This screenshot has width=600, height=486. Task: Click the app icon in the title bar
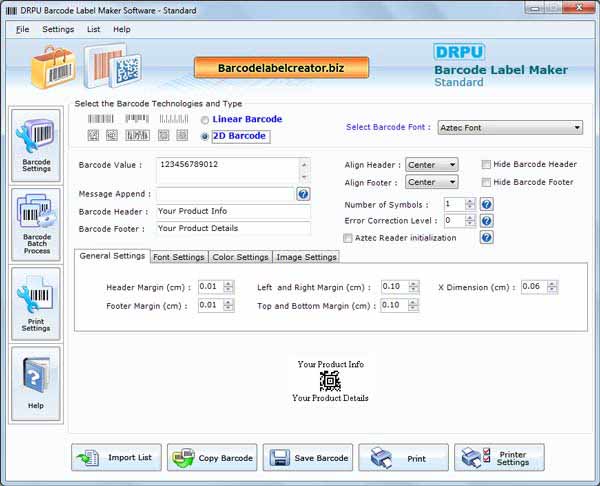(x=11, y=11)
